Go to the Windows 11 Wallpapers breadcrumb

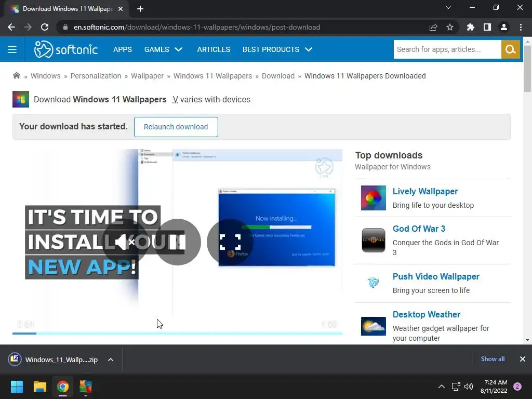point(212,76)
